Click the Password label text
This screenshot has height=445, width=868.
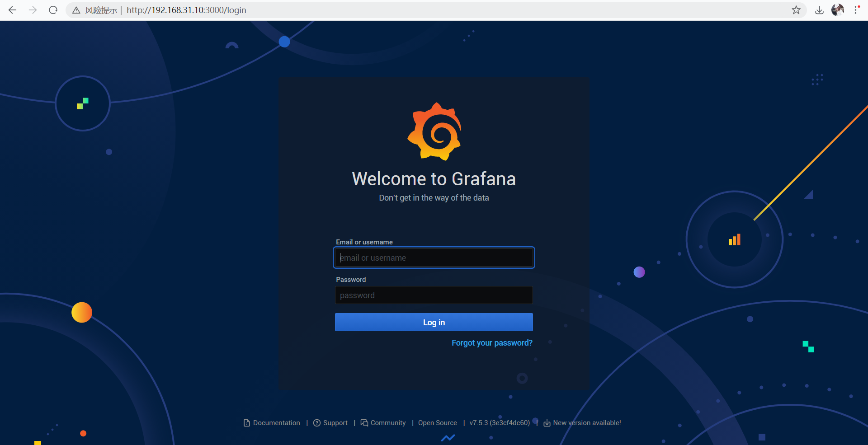click(x=351, y=280)
